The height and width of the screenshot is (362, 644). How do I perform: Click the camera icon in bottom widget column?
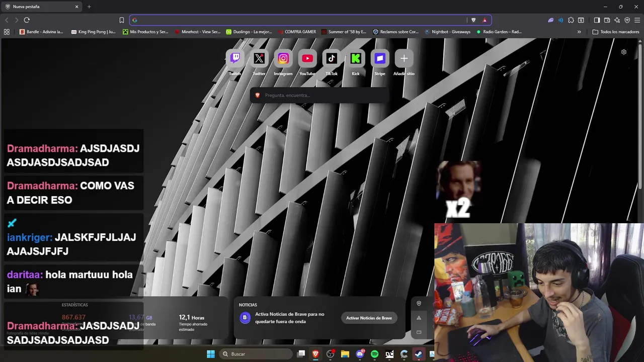tap(419, 332)
